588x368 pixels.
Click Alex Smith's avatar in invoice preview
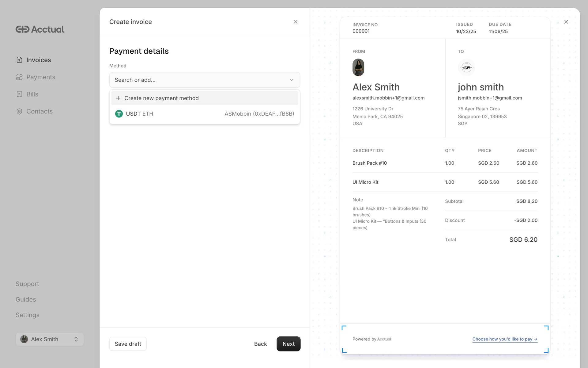(358, 67)
